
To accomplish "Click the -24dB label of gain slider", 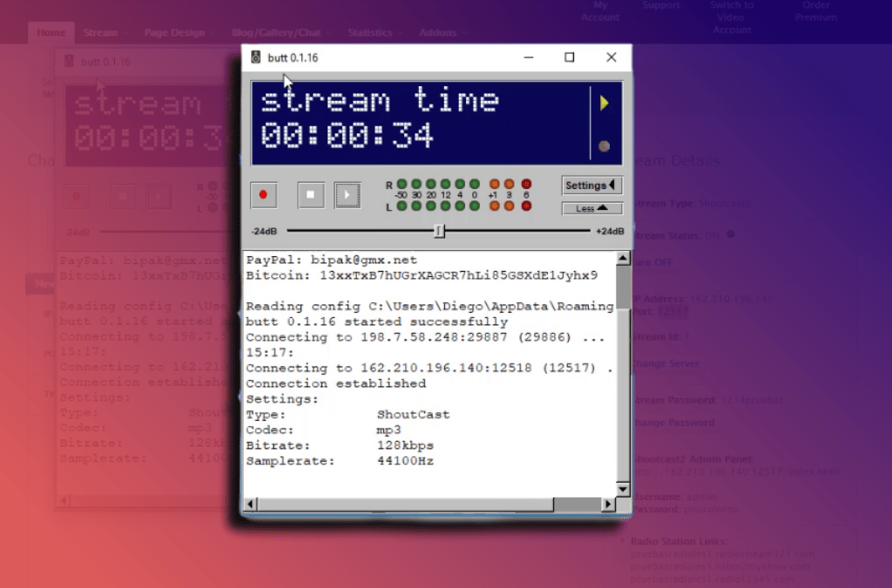I will pos(264,232).
